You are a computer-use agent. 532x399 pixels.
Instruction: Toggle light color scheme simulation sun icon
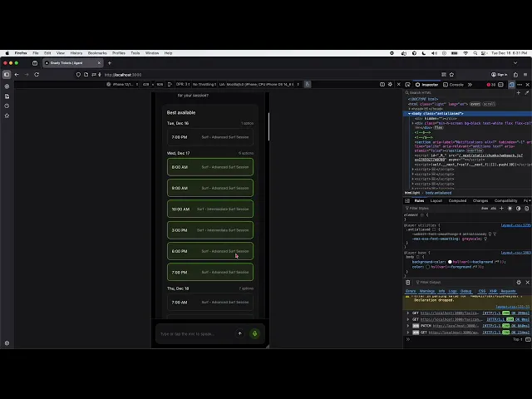510,209
